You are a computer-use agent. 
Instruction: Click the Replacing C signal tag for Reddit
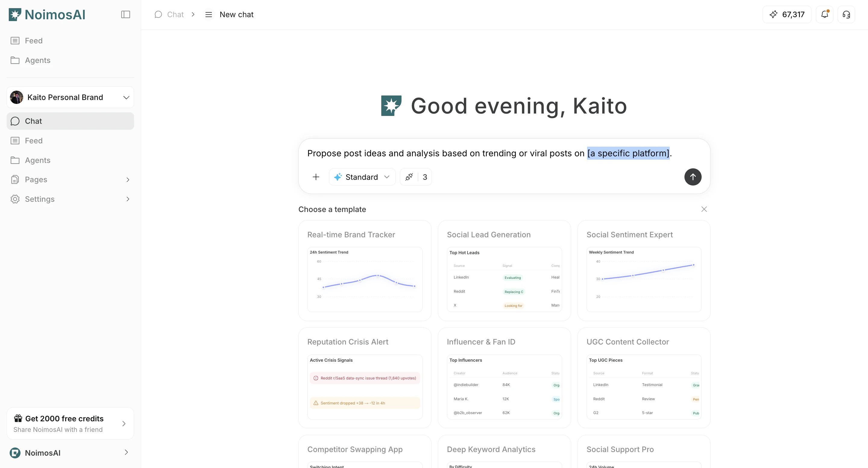[x=514, y=292]
